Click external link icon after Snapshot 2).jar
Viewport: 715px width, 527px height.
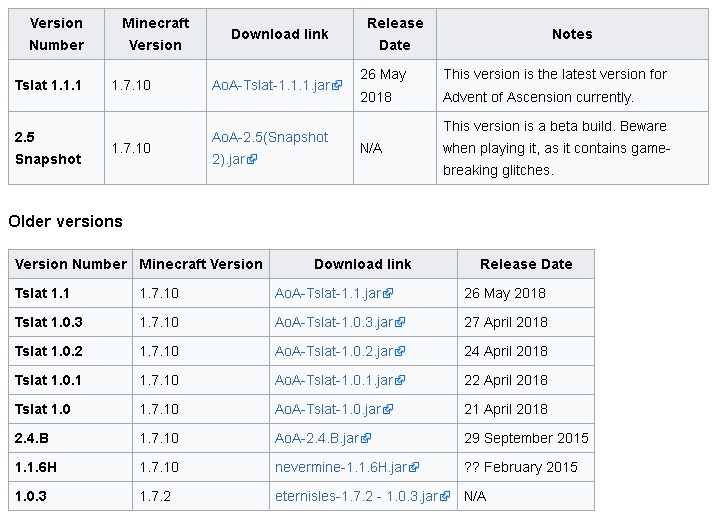tap(252, 159)
